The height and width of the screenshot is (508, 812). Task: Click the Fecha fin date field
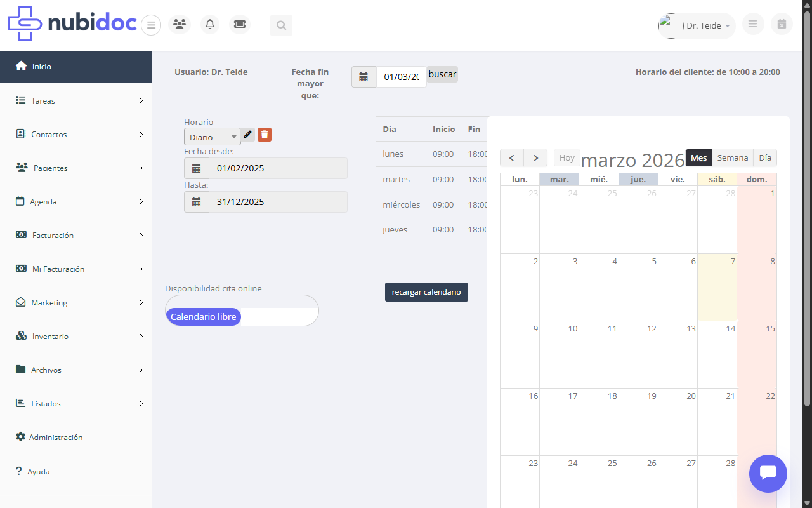point(402,77)
